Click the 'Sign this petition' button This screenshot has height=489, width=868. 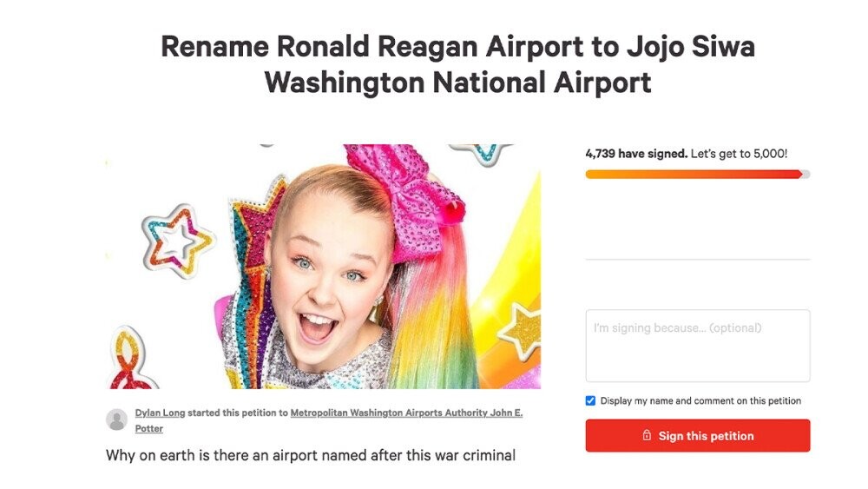point(698,436)
